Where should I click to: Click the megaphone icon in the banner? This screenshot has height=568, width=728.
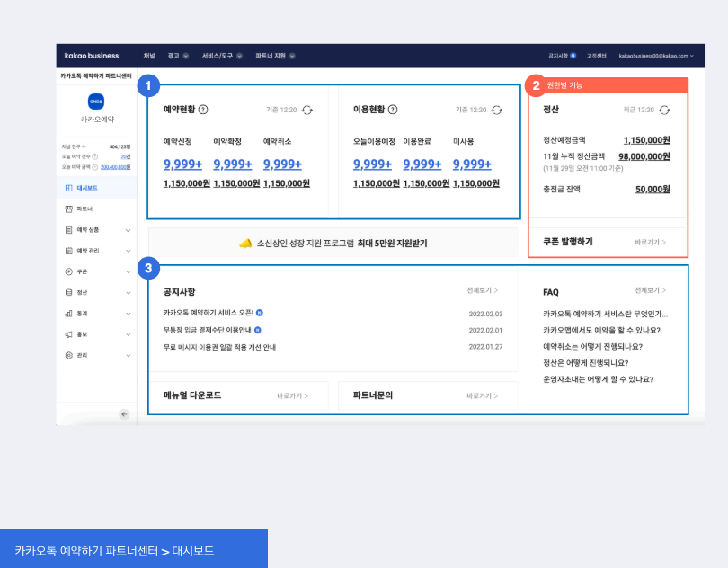coord(245,243)
